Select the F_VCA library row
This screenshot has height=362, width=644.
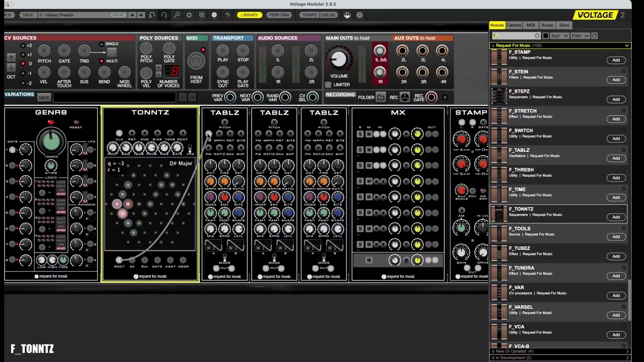(x=558, y=332)
